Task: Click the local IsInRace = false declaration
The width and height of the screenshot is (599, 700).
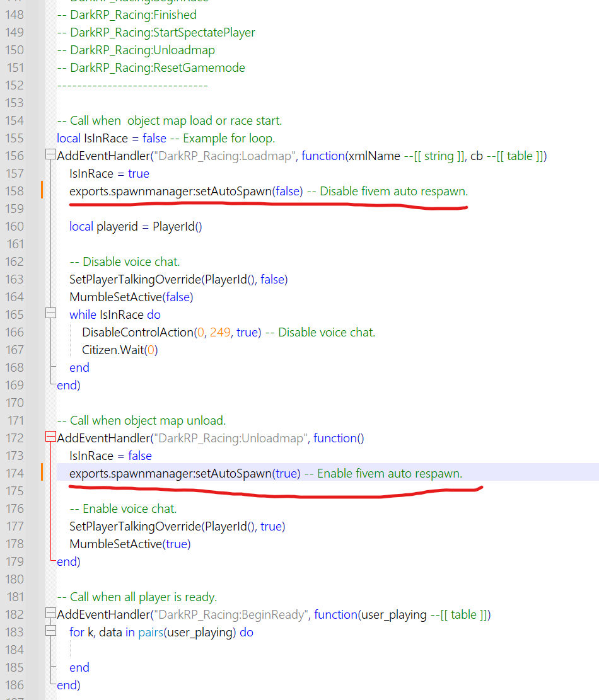Action: click(x=112, y=138)
